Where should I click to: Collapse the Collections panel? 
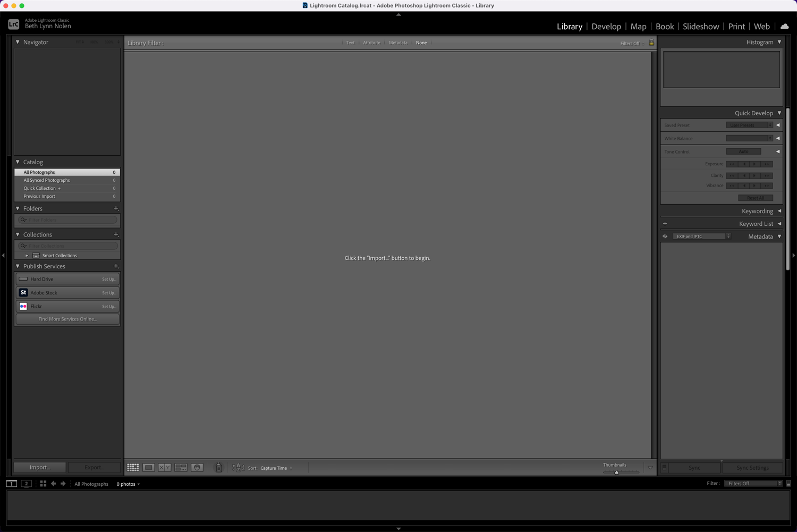click(x=18, y=234)
